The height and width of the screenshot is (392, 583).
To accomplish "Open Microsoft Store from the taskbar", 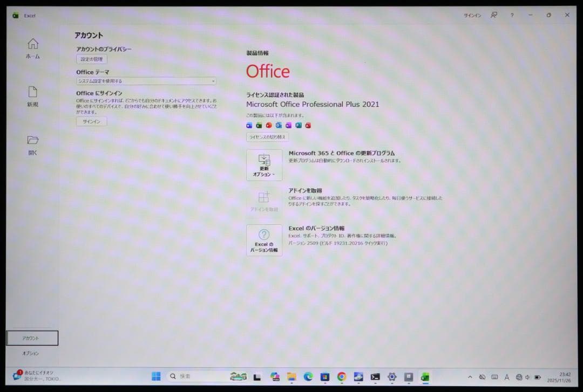I will [x=324, y=377].
